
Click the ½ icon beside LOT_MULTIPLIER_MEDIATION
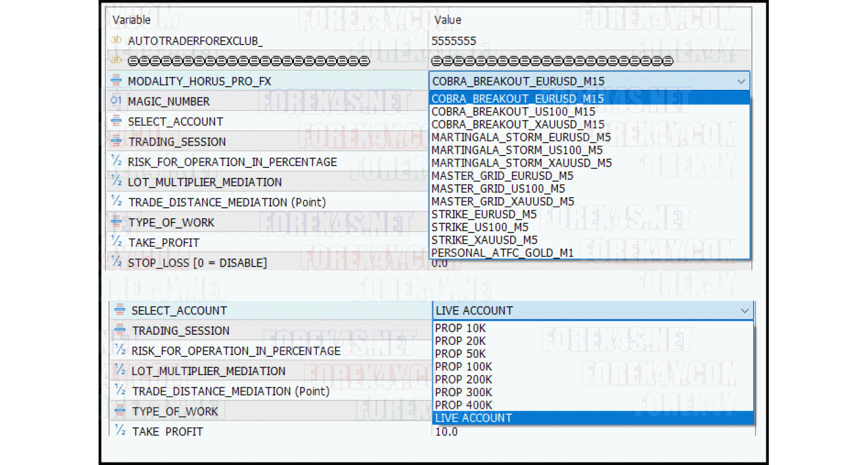coord(116,182)
